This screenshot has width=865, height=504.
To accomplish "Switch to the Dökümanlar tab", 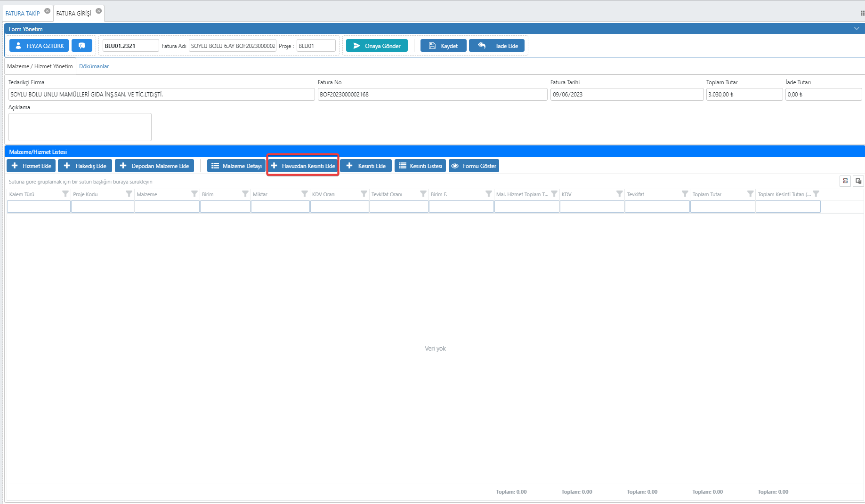I will [x=94, y=66].
